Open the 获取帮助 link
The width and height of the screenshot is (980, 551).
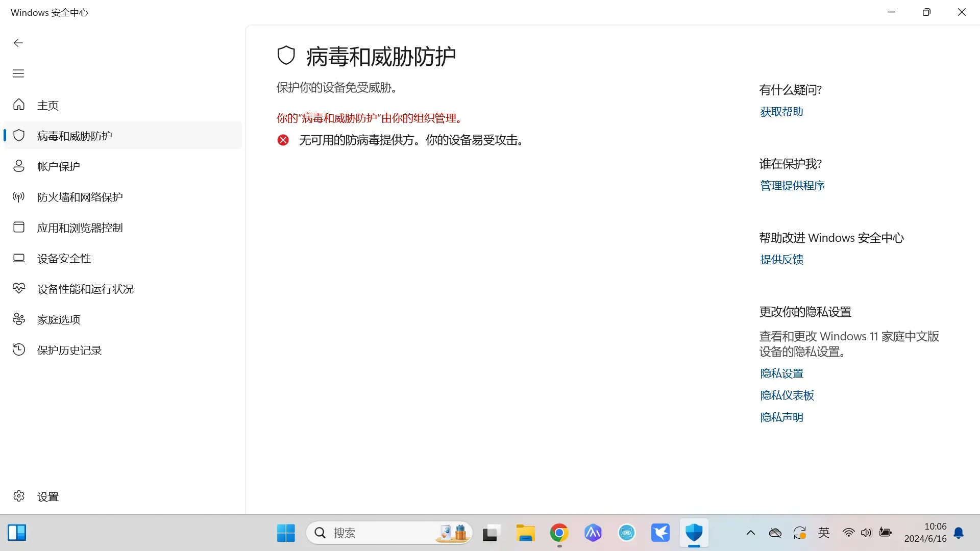click(781, 112)
